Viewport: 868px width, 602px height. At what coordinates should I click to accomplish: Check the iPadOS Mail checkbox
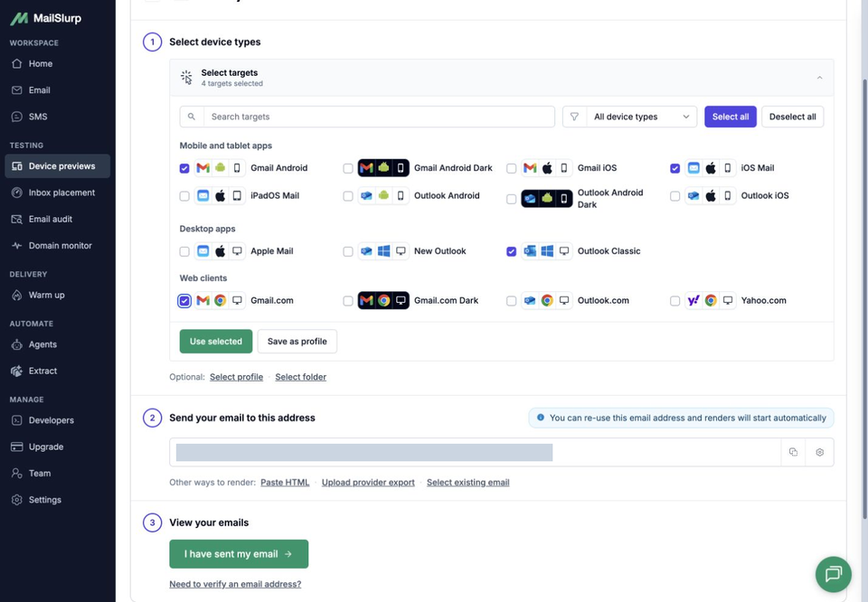click(184, 196)
